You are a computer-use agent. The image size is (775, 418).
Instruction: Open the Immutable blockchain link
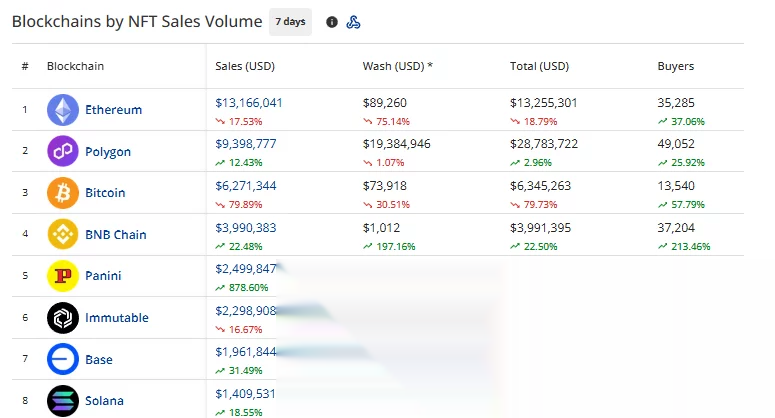(x=117, y=318)
